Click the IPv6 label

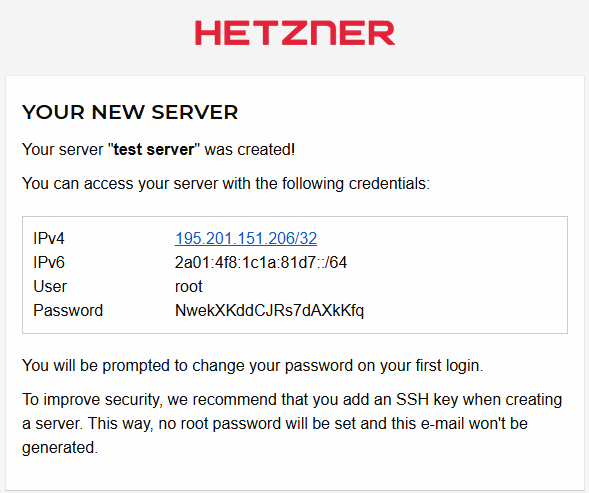click(x=49, y=262)
